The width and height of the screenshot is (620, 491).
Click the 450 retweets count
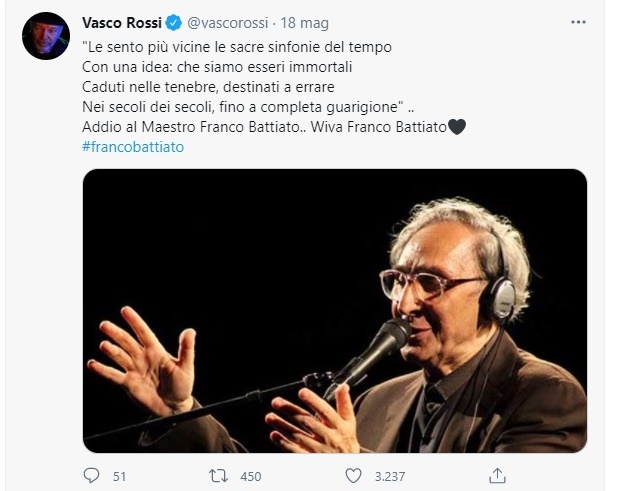(251, 476)
